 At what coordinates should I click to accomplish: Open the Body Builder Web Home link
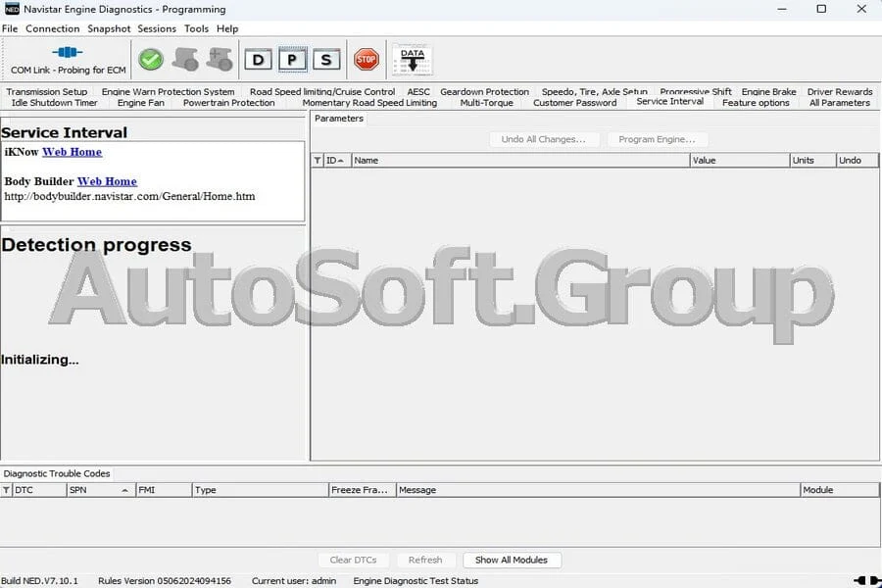point(107,181)
